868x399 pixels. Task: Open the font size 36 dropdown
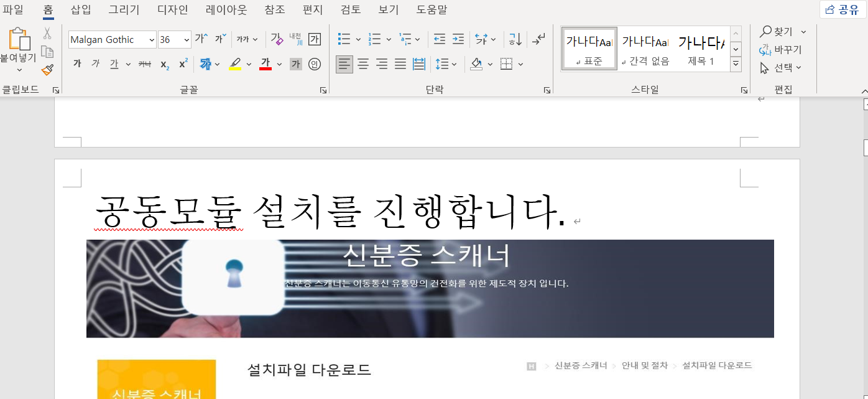pyautogui.click(x=187, y=40)
